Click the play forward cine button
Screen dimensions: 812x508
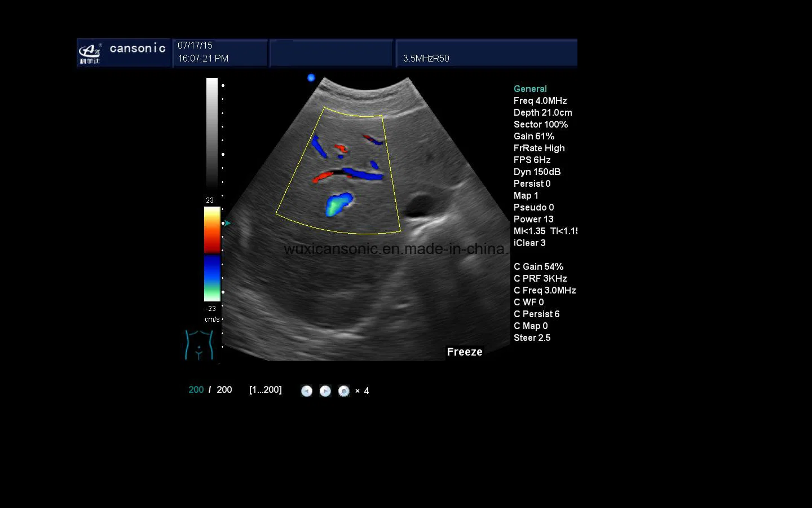point(325,391)
